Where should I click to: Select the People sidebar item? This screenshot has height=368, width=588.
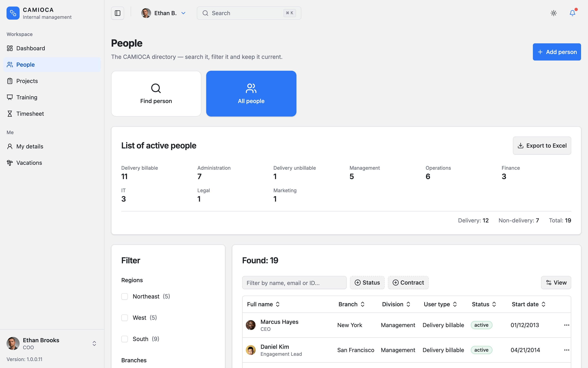click(52, 64)
